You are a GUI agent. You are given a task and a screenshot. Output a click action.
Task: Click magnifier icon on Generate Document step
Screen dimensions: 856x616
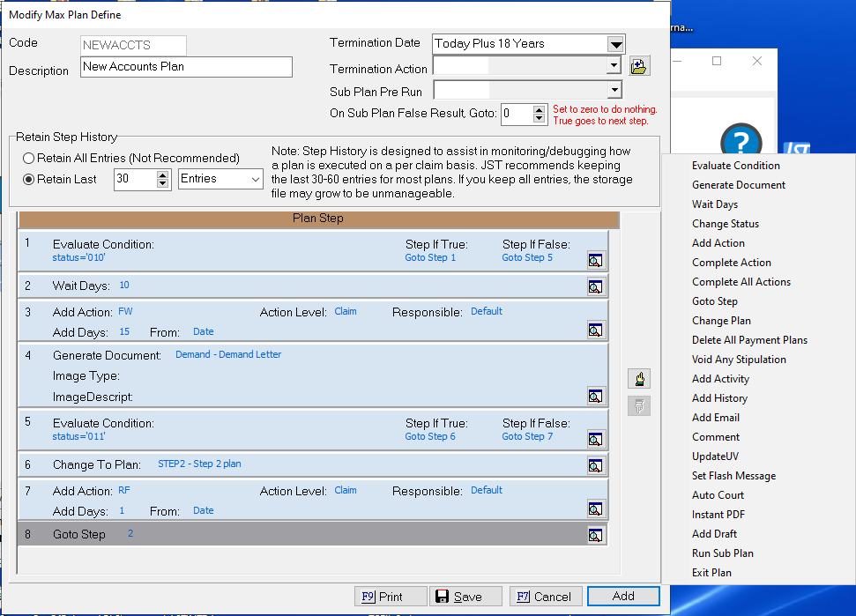click(596, 396)
